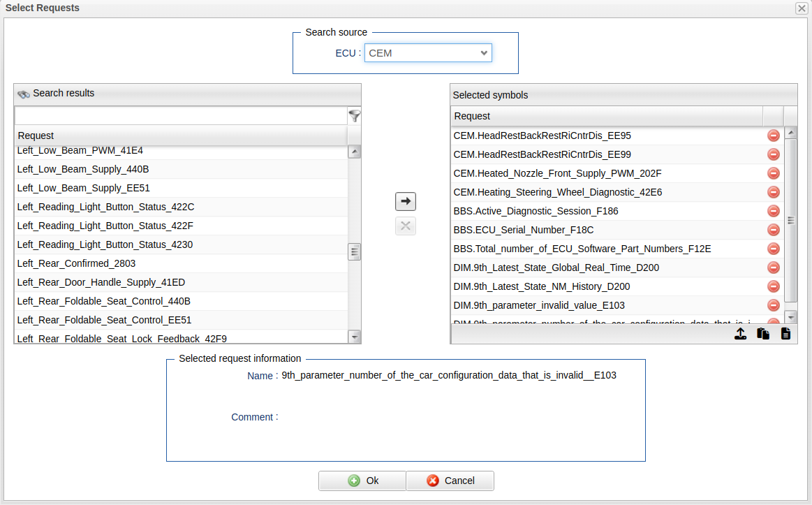Screen dimensions: 812x505
Task: Click the filter funnel icon in search results
Action: pos(355,116)
